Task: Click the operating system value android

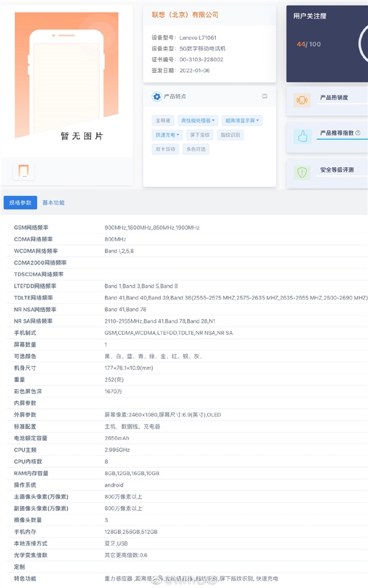Action: point(114,485)
